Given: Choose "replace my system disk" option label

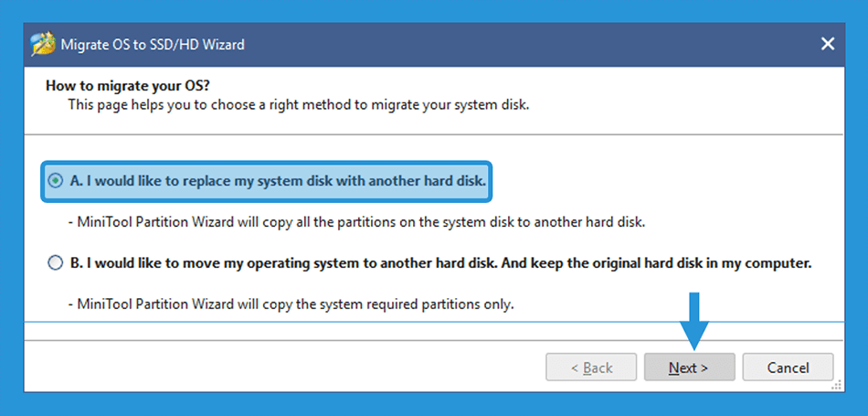Looking at the screenshot, I should [x=278, y=181].
